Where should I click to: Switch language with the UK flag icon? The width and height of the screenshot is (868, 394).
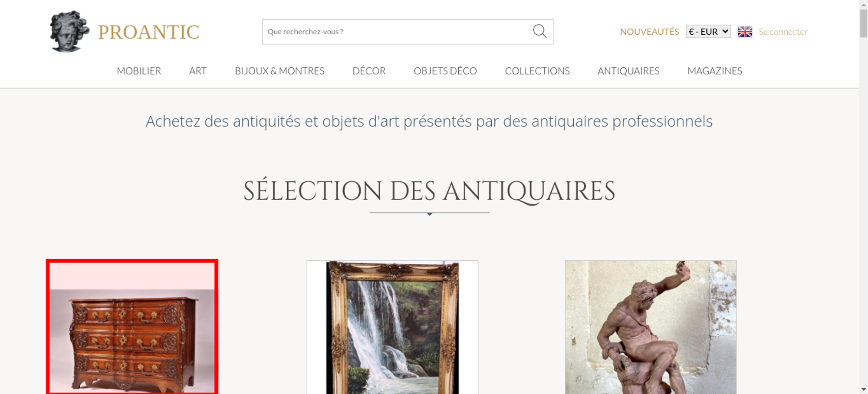[745, 32]
